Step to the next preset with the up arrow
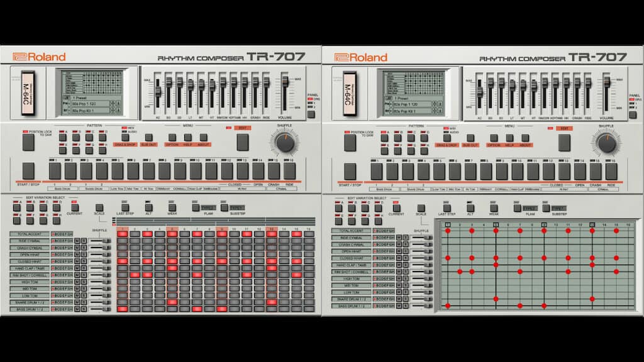This screenshot has width=644, height=362. click(x=113, y=102)
